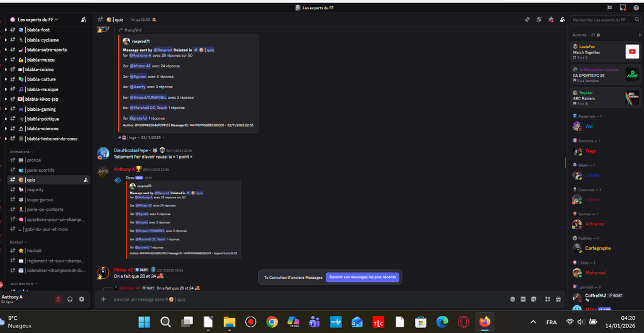Open apps icon in message bar
This screenshot has width=644, height=333.
click(548, 299)
